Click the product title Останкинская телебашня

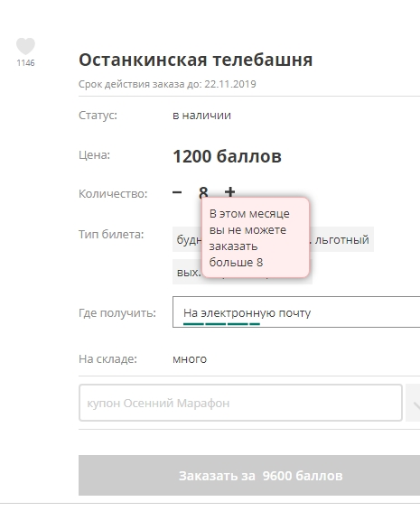point(196,60)
